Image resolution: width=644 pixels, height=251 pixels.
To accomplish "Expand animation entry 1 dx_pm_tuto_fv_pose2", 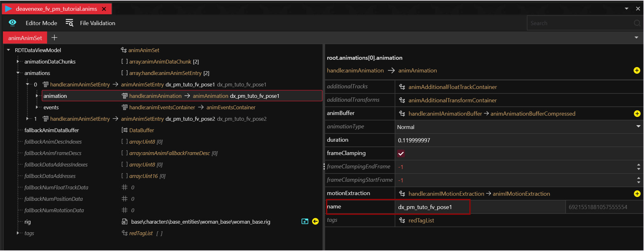I will point(28,119).
